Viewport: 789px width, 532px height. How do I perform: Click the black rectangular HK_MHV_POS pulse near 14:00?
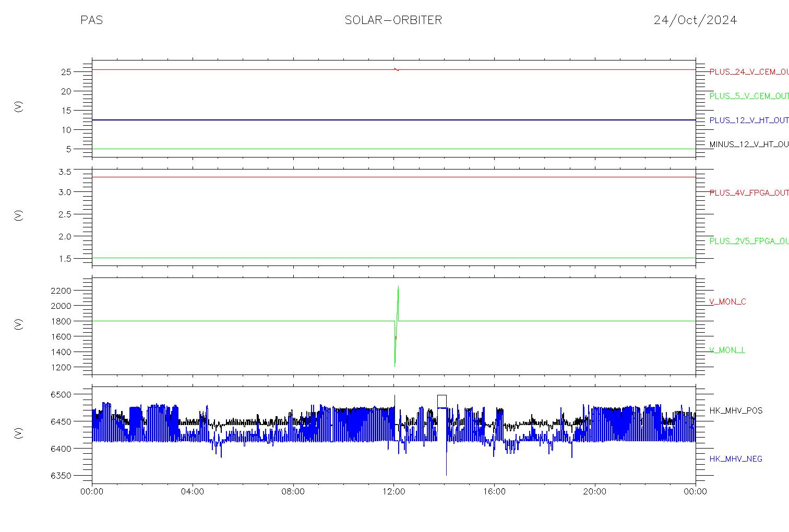tap(442, 401)
